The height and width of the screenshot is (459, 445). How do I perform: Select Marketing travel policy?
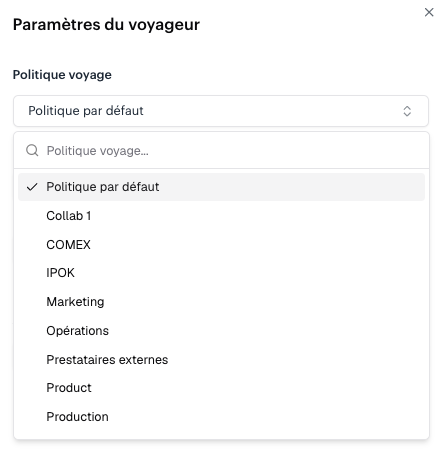click(x=221, y=302)
